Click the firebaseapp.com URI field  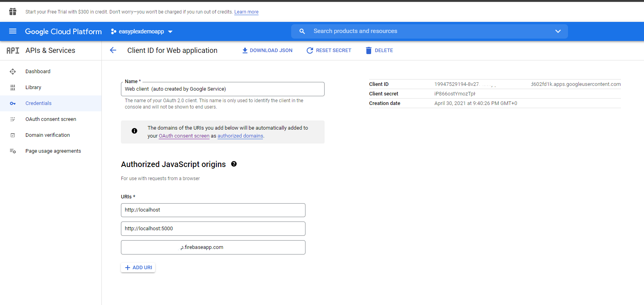(213, 247)
